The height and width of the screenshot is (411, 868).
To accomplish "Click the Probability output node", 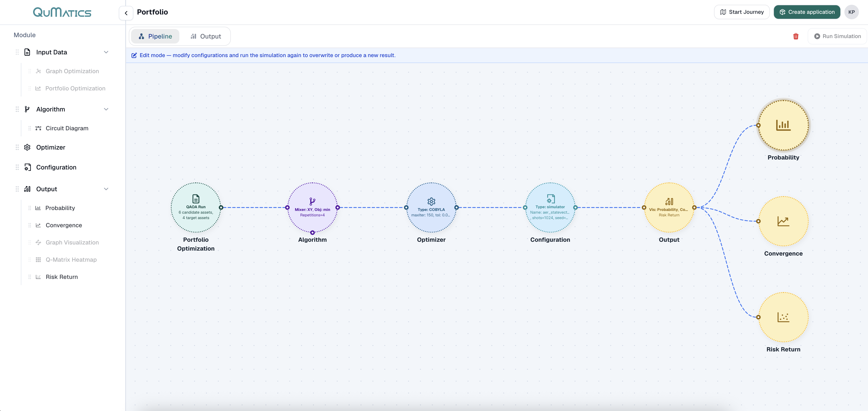I will click(783, 125).
